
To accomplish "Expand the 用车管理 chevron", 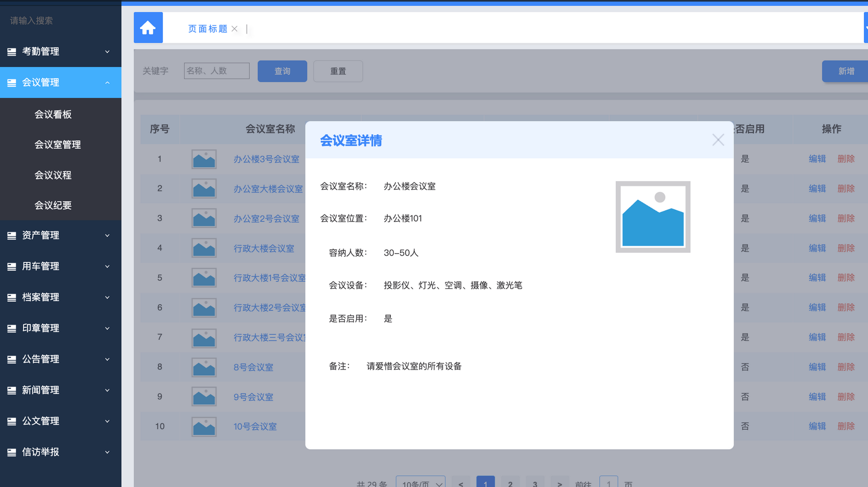I will pyautogui.click(x=107, y=266).
